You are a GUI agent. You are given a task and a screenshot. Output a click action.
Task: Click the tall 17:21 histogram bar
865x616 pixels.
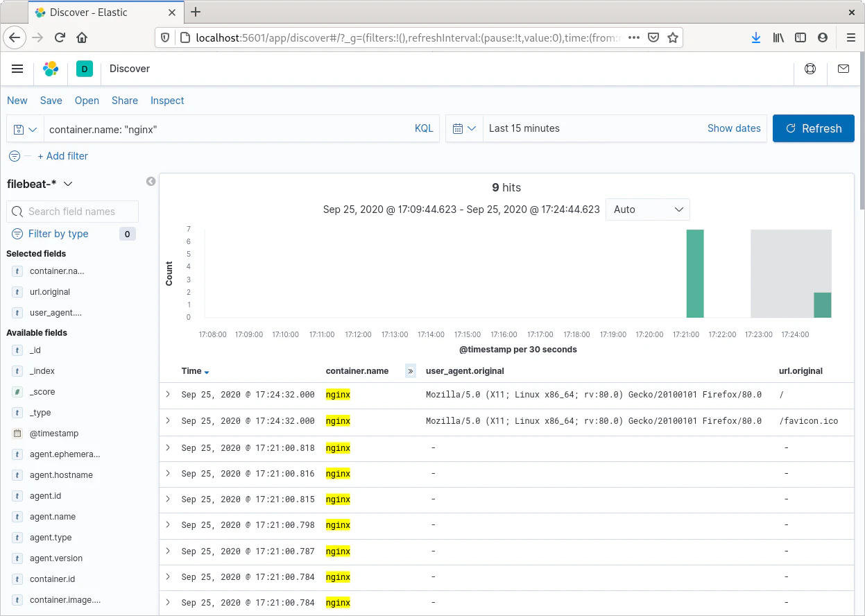tap(695, 273)
